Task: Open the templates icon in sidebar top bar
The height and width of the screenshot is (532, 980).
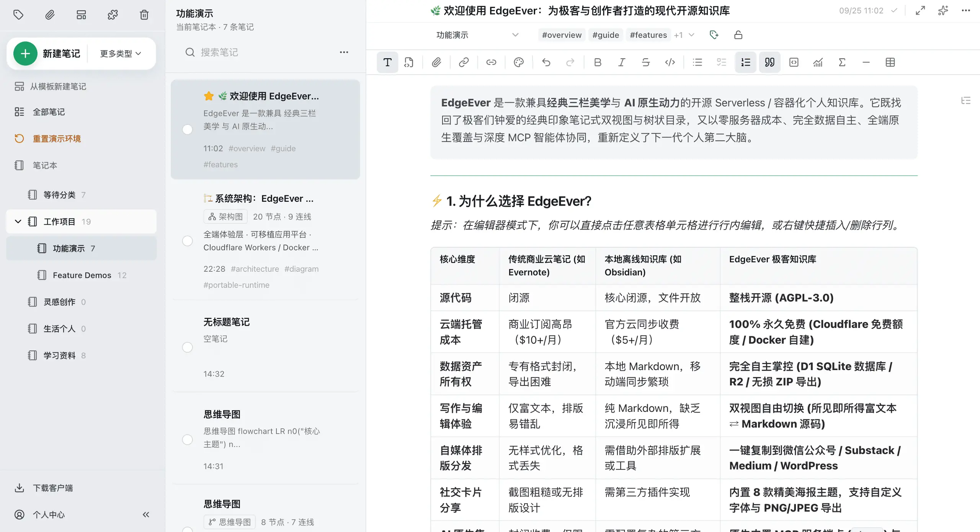Action: tap(81, 15)
